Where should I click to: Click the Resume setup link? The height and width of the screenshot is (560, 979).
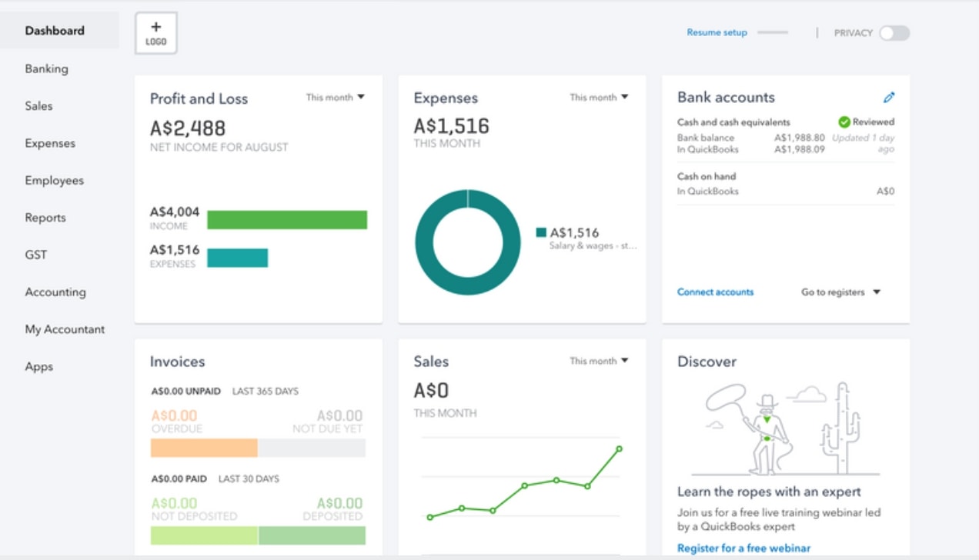pos(717,32)
